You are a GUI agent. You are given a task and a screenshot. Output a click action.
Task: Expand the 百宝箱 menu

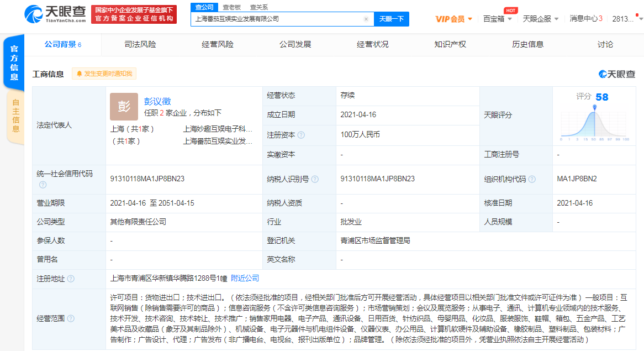pos(498,19)
